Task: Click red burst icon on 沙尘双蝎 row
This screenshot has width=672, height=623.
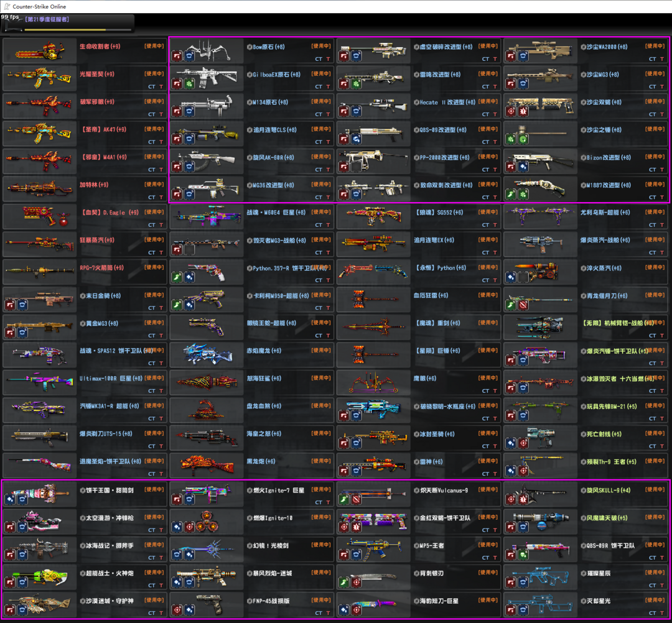Action: 523,111
